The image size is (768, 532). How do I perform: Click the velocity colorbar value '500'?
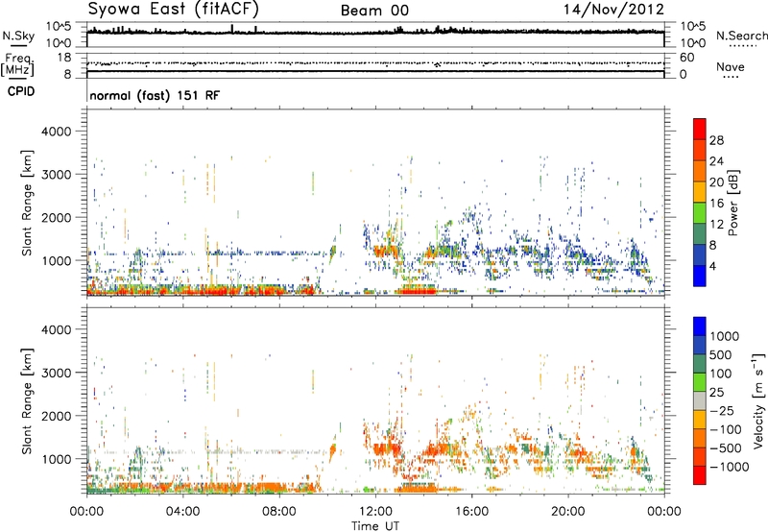721,355
